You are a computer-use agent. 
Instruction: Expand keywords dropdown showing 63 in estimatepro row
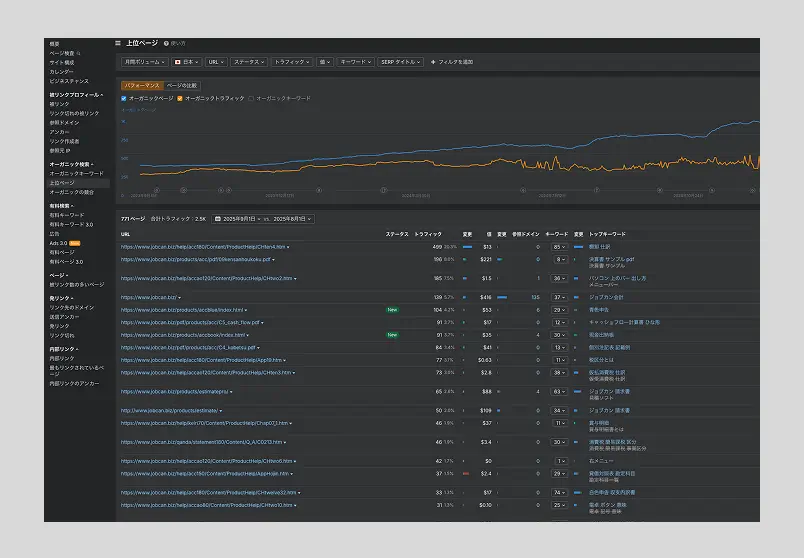559,392
